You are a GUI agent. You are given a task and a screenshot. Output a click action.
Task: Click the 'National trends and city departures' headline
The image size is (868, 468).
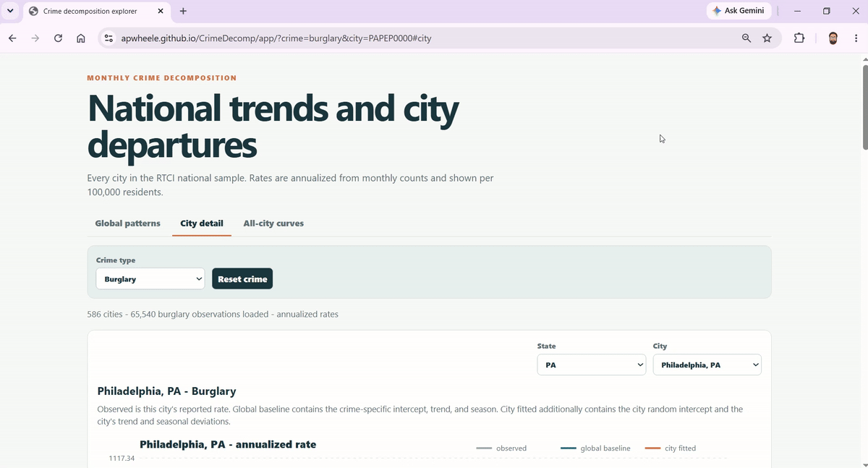pos(273,126)
